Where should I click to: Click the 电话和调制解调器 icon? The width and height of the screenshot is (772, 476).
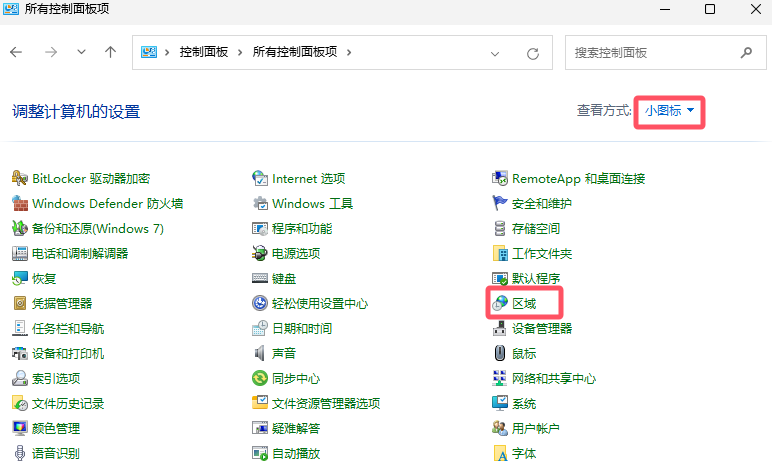tap(20, 254)
